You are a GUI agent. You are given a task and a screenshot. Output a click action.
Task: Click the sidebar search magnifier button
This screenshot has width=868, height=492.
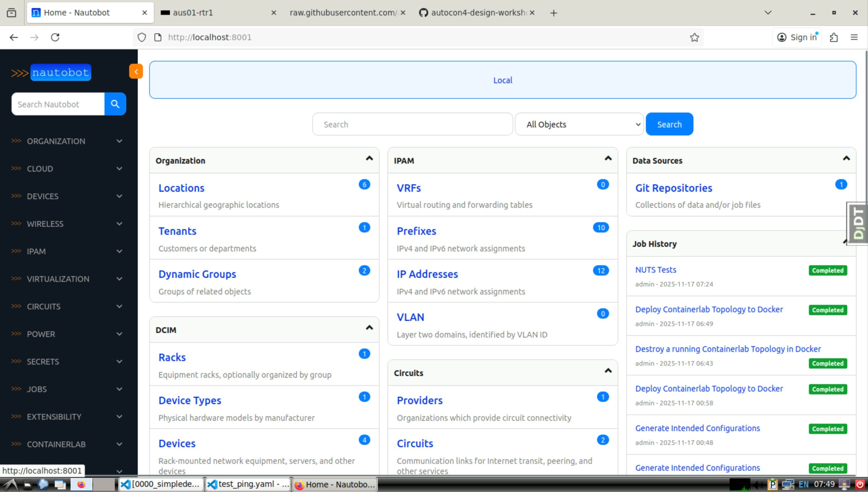pyautogui.click(x=115, y=104)
